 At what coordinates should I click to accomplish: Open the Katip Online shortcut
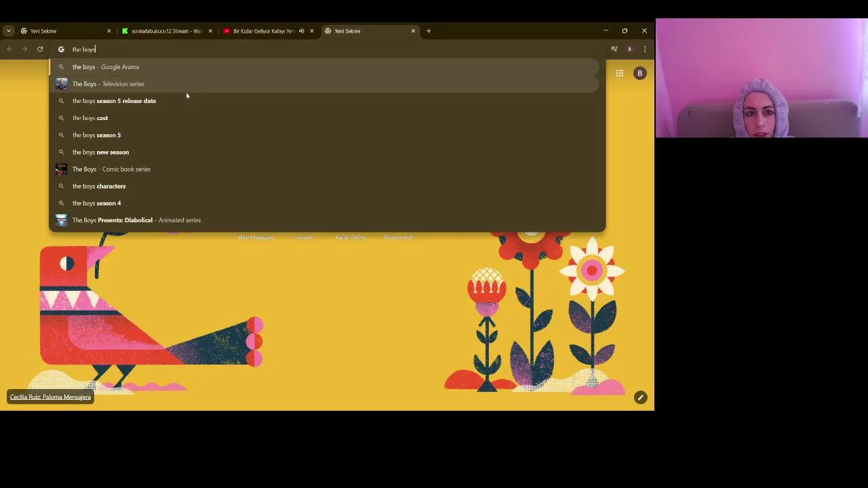pos(351,237)
